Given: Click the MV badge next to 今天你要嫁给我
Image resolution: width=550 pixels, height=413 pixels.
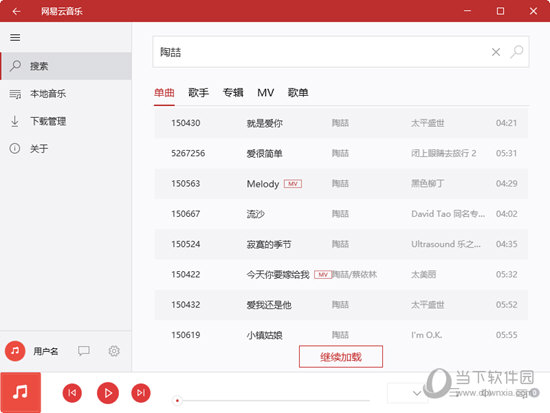Looking at the screenshot, I should (323, 274).
